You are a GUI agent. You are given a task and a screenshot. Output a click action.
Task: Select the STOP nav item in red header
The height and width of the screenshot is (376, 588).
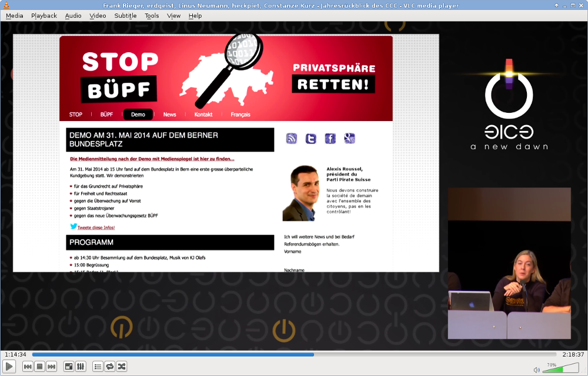coord(76,115)
